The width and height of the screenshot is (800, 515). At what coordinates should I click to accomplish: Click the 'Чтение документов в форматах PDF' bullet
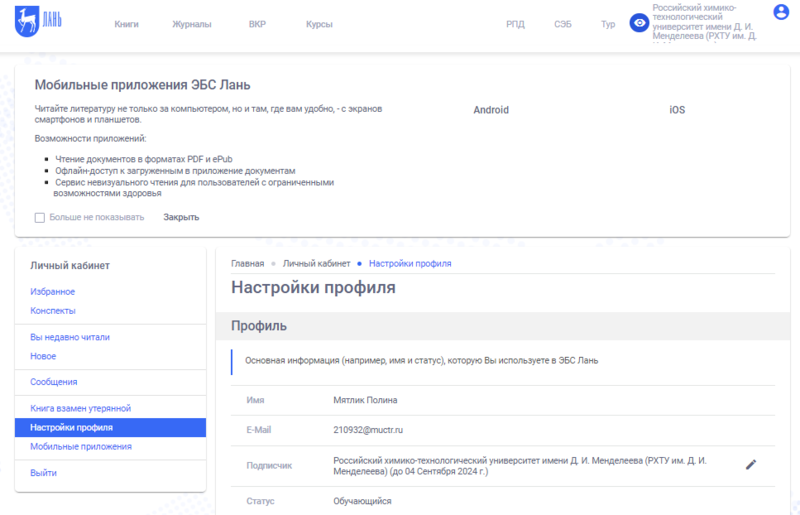[143, 159]
